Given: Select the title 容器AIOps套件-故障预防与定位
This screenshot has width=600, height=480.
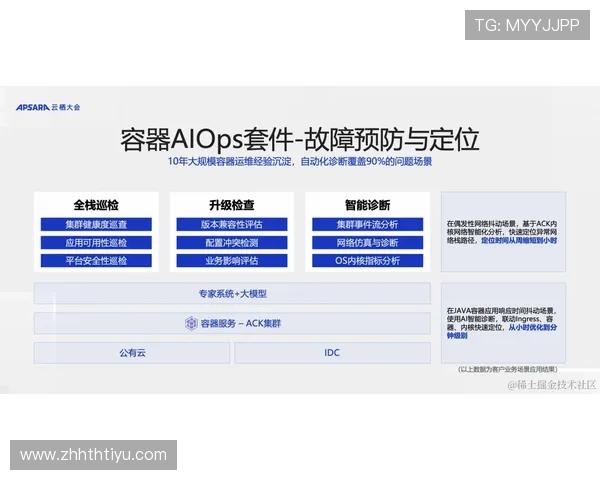Looking at the screenshot, I should 300,139.
